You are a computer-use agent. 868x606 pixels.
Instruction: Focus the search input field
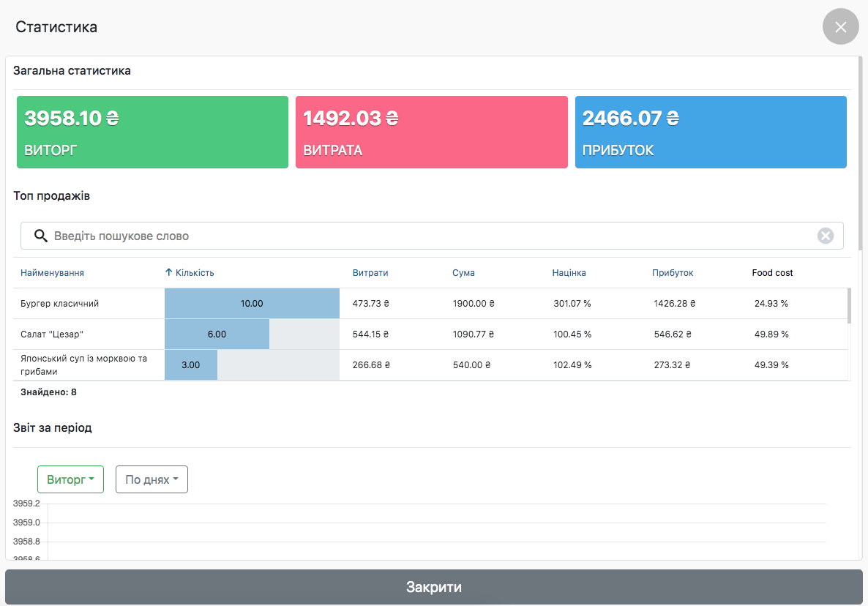coord(432,236)
